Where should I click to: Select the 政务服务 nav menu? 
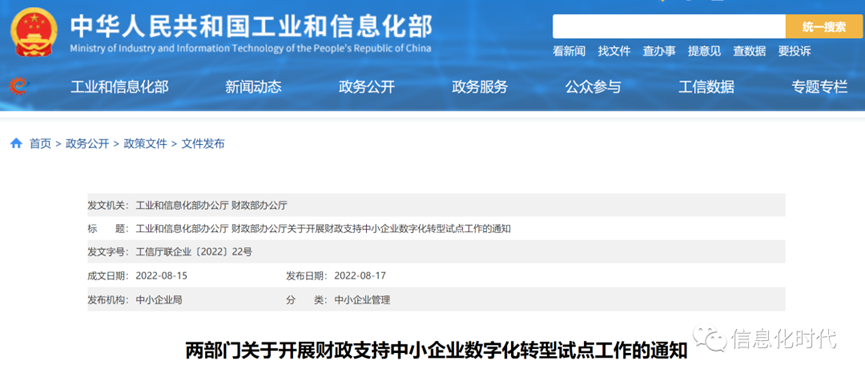480,87
